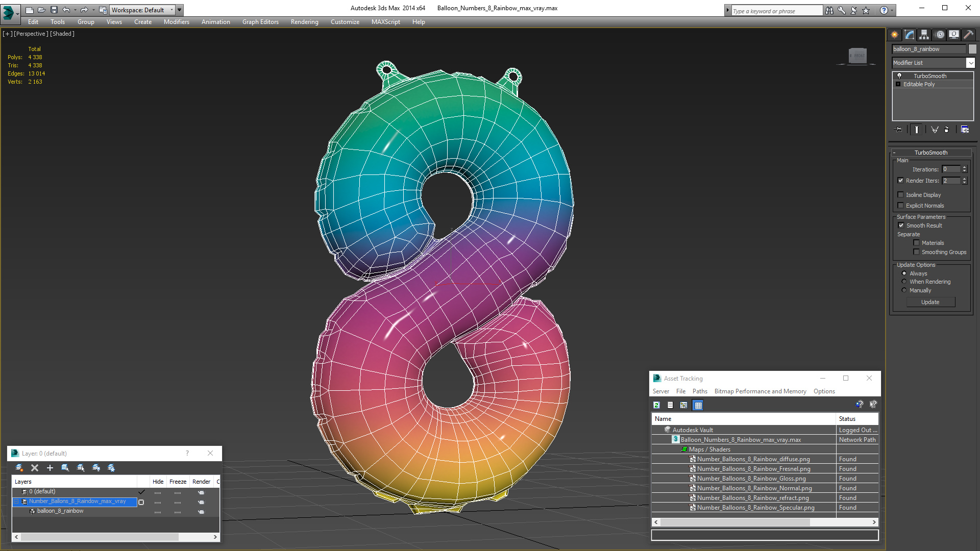Click Render Iters spinner arrows
This screenshot has width=980, height=551.
(964, 181)
